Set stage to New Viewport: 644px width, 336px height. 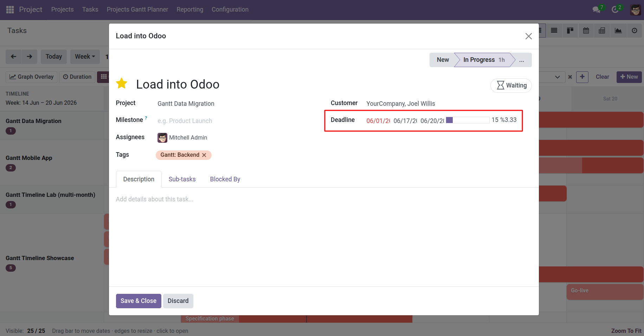[443, 60]
